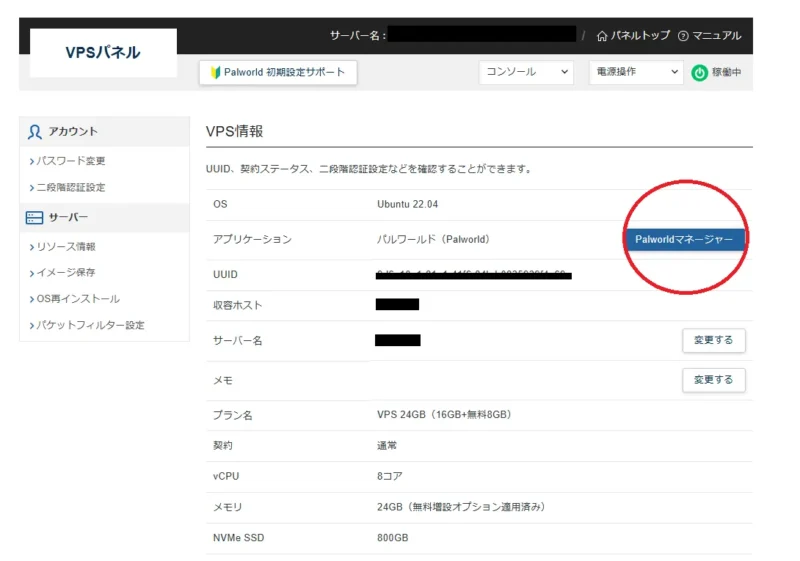
Task: Open リソース情報 in sidebar
Action: pyautogui.click(x=66, y=246)
